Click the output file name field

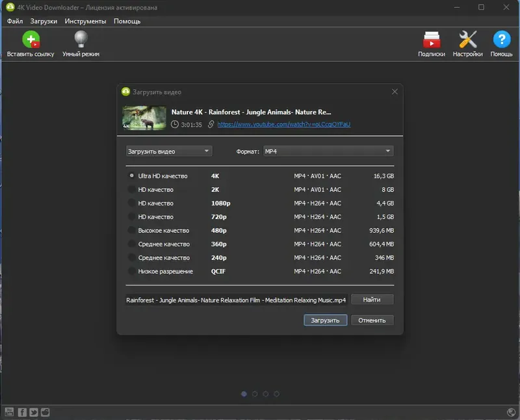(237, 300)
